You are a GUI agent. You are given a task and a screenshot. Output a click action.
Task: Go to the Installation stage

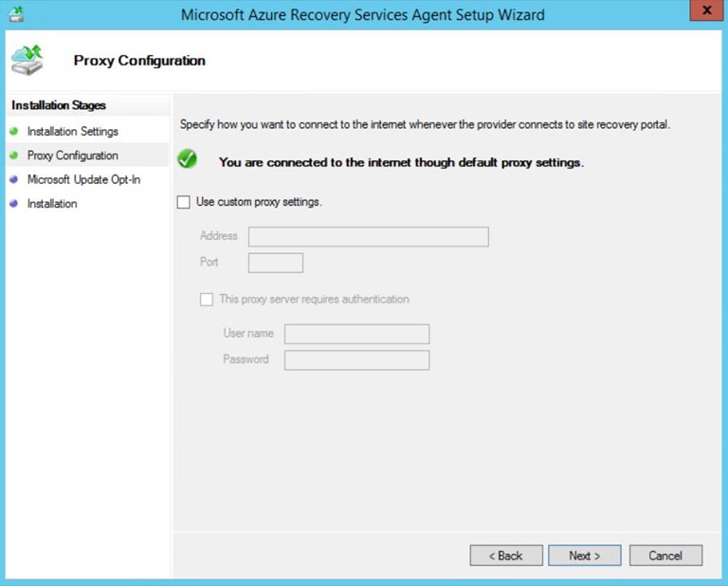coord(52,204)
